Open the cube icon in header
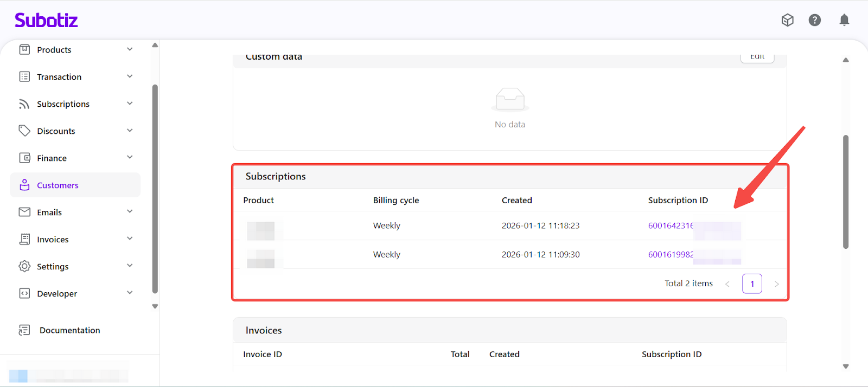The height and width of the screenshot is (387, 868). click(x=787, y=20)
